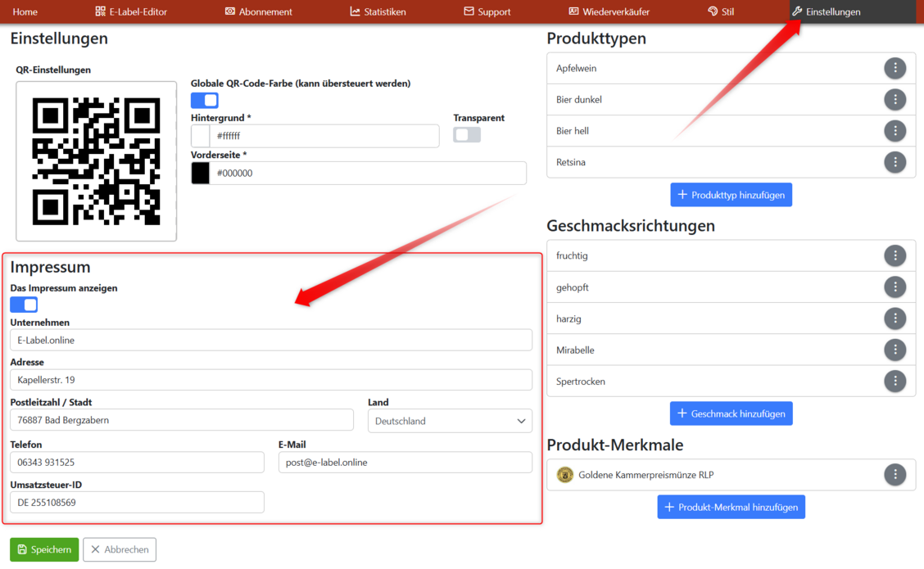
Task: Select harzig taste row
Action: point(731,318)
